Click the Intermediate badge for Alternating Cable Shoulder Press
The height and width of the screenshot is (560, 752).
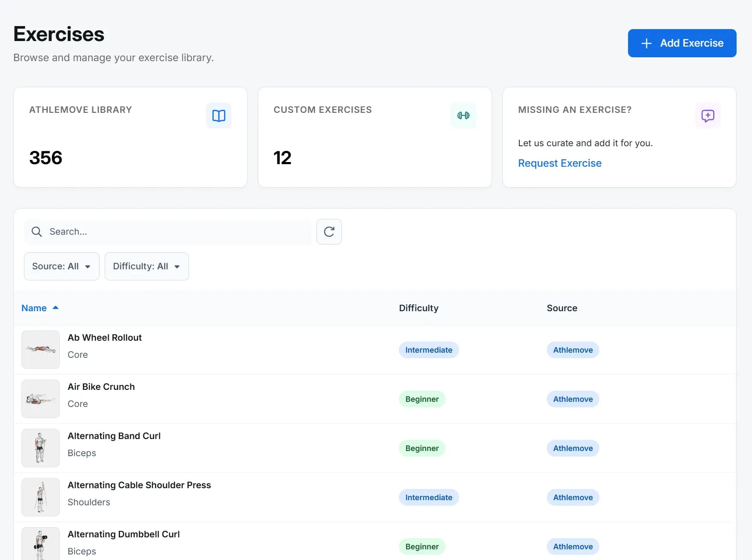[x=428, y=497]
